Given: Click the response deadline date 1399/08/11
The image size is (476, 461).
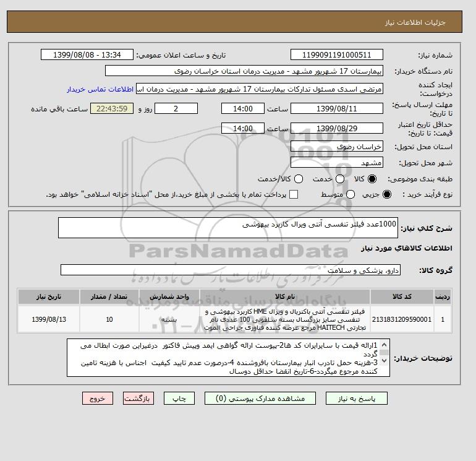Looking at the screenshot, I should coord(337,108).
